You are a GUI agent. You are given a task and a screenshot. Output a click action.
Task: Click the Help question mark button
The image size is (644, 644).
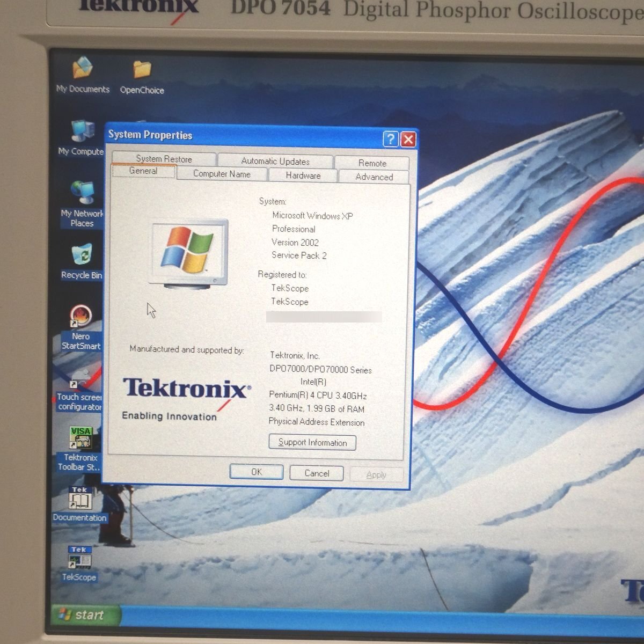click(x=390, y=140)
